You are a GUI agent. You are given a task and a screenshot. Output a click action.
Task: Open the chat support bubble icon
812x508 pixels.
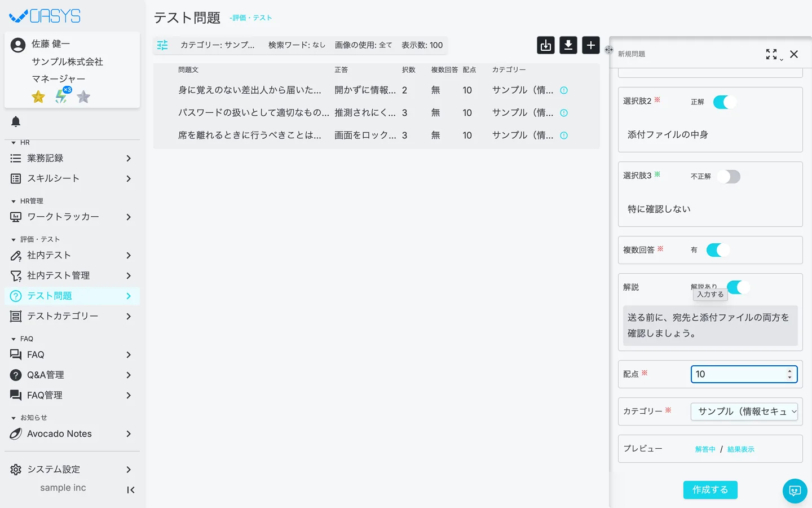click(x=795, y=491)
